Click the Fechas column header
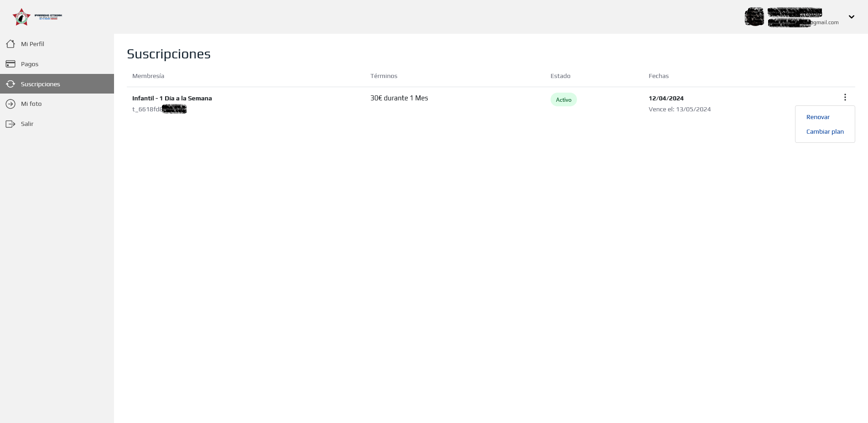This screenshot has width=868, height=423. (x=658, y=76)
